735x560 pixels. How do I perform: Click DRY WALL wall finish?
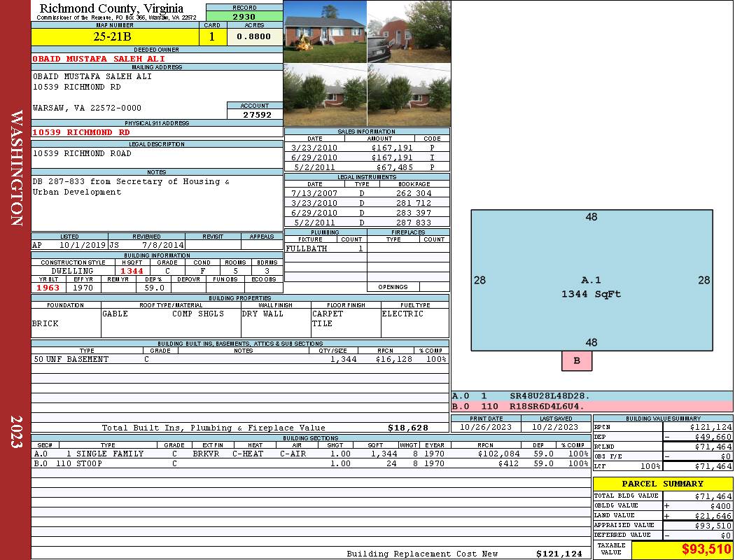tap(262, 314)
